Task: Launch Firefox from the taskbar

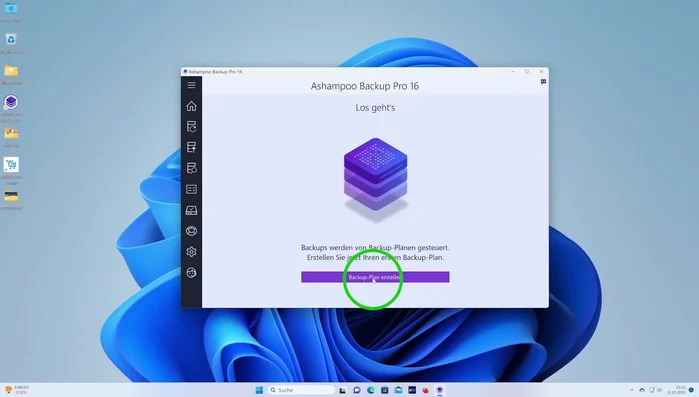Action: pos(426,390)
